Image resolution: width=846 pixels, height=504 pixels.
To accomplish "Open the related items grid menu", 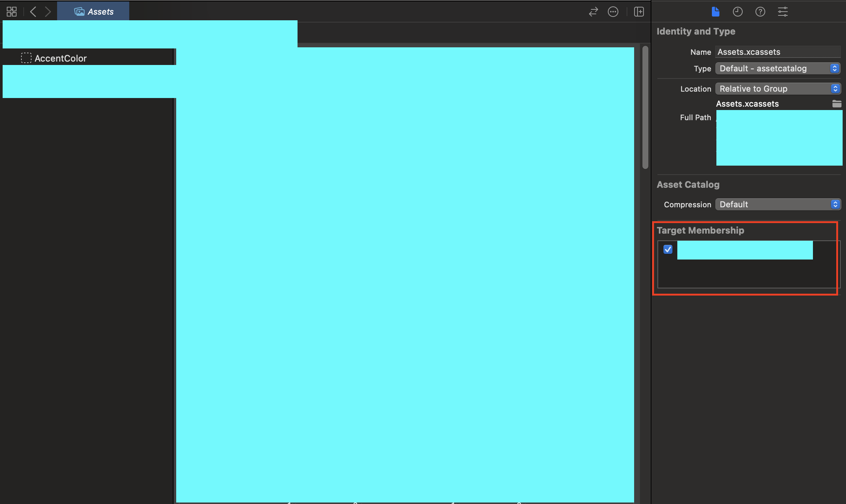I will (12, 12).
